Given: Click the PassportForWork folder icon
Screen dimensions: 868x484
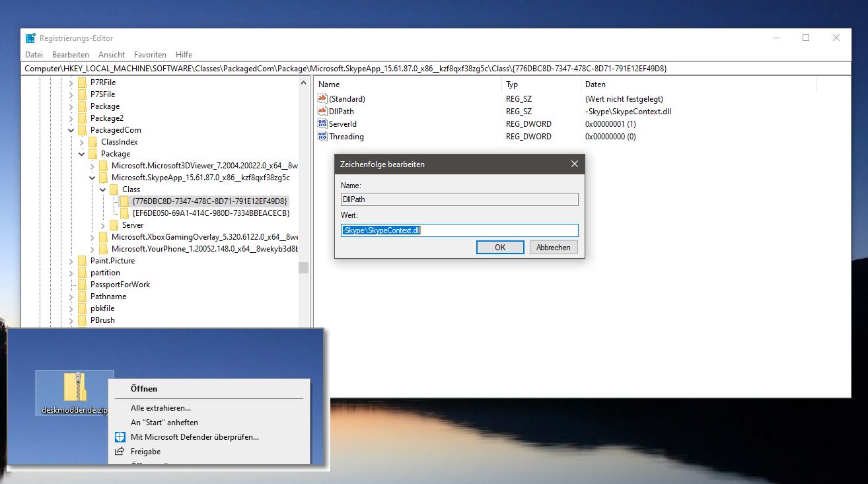Looking at the screenshot, I should 82,285.
